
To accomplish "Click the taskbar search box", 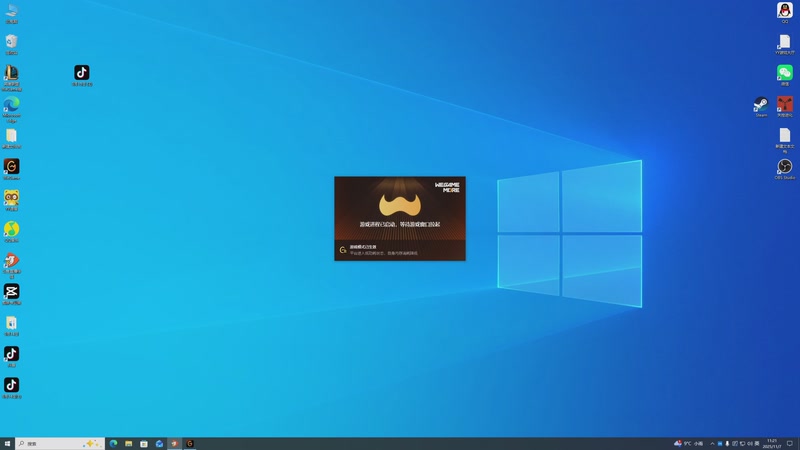I will (60, 443).
